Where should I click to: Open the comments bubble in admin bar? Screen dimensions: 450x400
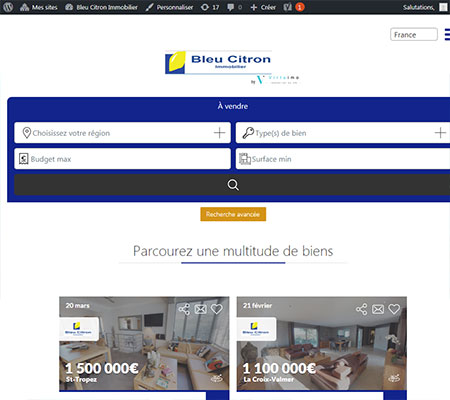pyautogui.click(x=234, y=7)
